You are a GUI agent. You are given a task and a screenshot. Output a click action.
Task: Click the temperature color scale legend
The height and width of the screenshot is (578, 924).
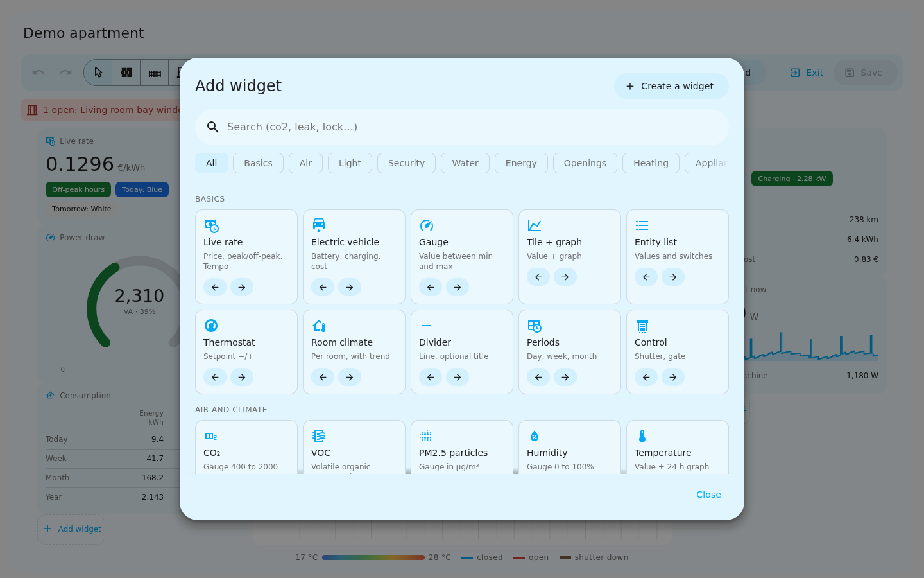pos(373,557)
